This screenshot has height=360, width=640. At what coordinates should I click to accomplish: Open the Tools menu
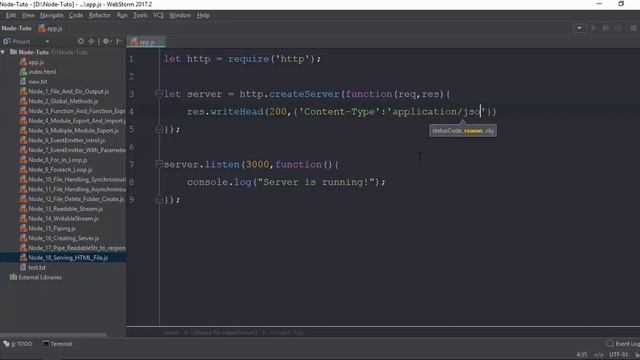pos(140,15)
